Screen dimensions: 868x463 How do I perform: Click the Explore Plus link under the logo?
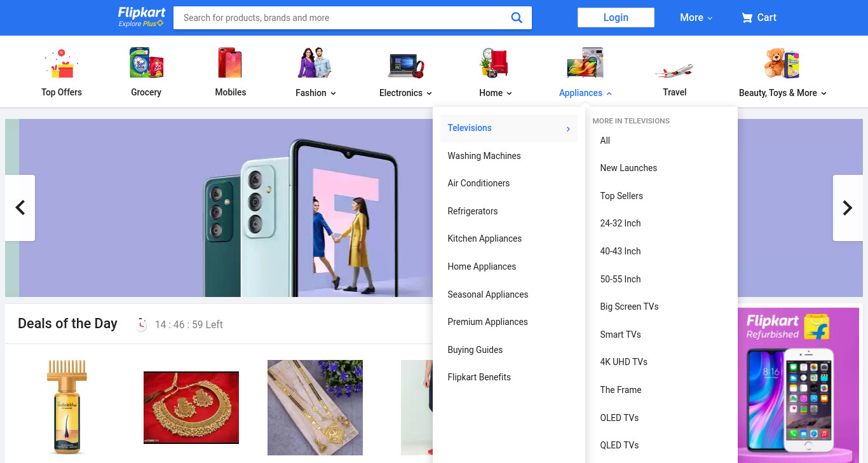pyautogui.click(x=141, y=24)
